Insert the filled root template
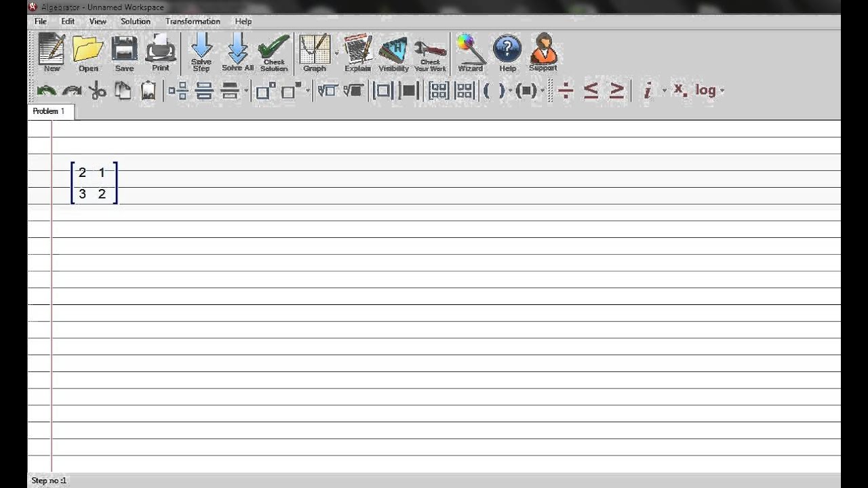 pyautogui.click(x=353, y=90)
